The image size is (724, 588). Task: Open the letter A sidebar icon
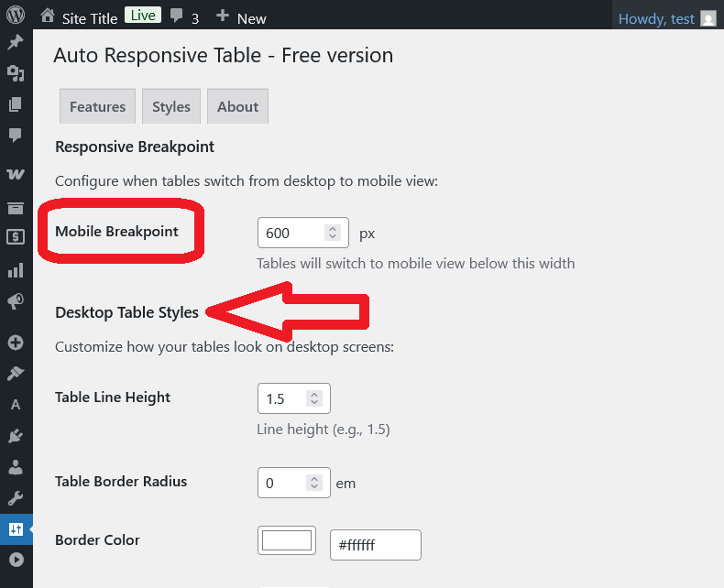pyautogui.click(x=16, y=405)
